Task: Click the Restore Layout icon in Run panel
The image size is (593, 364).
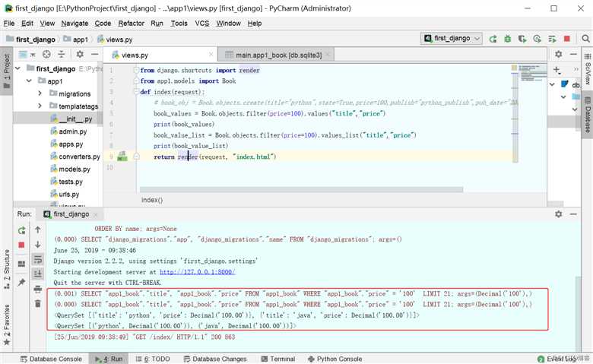Action: pyautogui.click(x=21, y=264)
